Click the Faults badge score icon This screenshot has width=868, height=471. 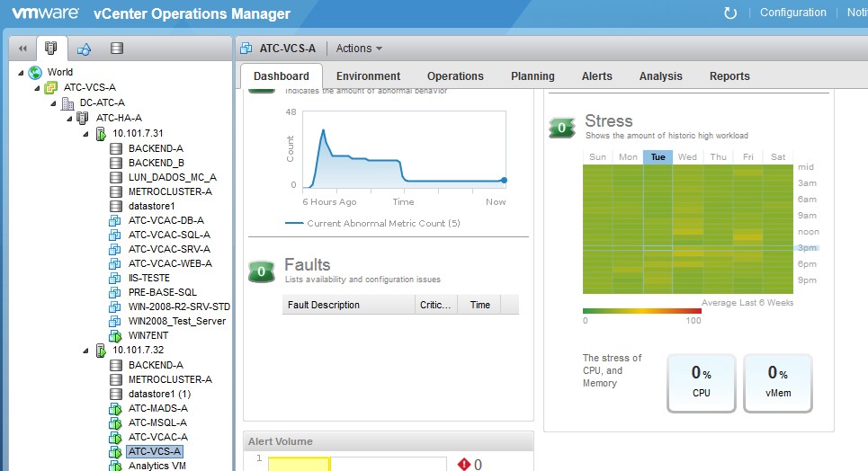(261, 271)
